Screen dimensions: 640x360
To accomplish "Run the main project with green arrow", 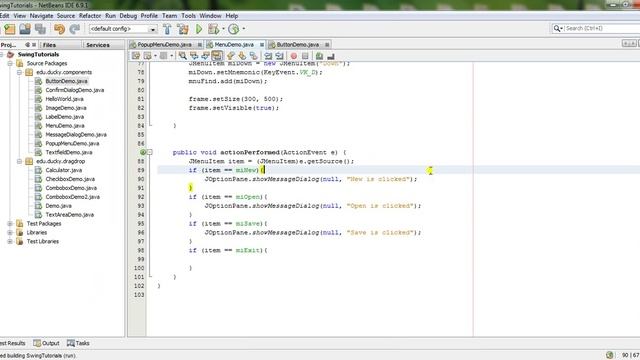I will coord(199,29).
